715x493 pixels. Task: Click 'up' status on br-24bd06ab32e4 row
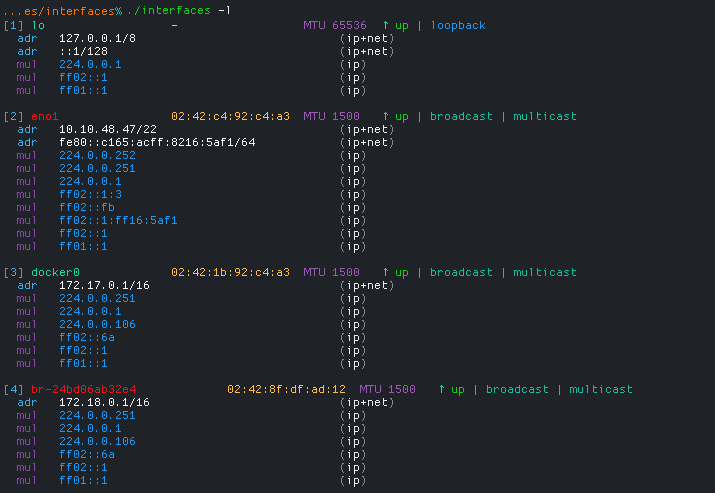pyautogui.click(x=457, y=390)
